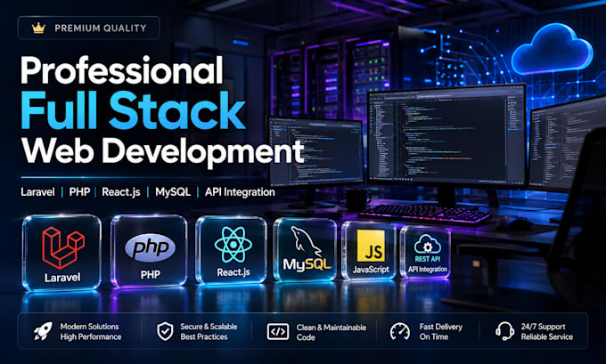Click the speedometer Fast Delivery icon
Image resolution: width=606 pixels, height=364 pixels.
point(399,332)
